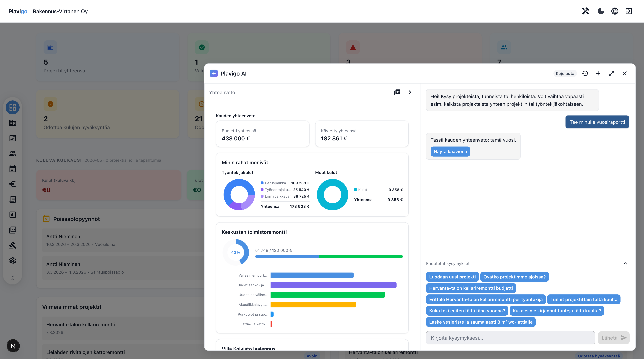Viewport: 644px width, 359px height.
Task: Open the settings gear in sidebar
Action: click(x=13, y=261)
